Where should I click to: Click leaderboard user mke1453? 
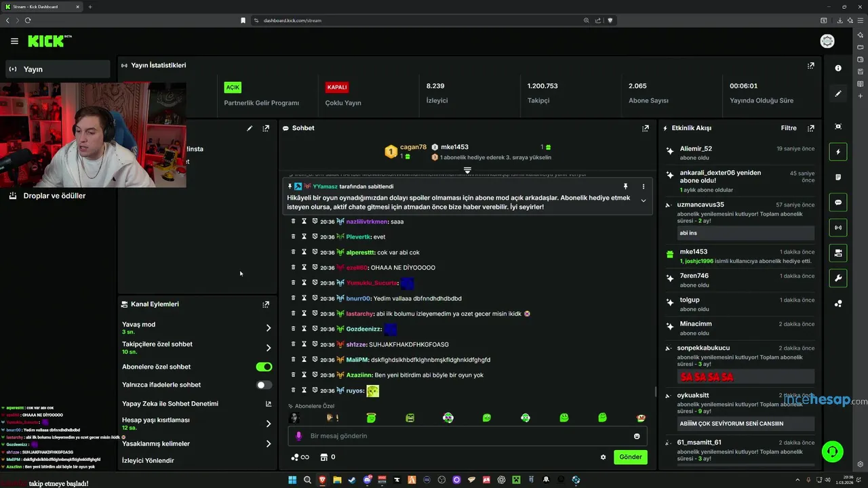454,147
